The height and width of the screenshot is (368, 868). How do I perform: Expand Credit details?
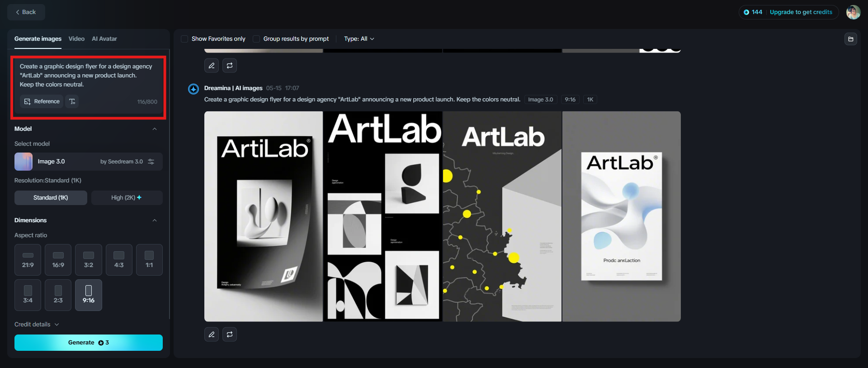click(x=37, y=325)
